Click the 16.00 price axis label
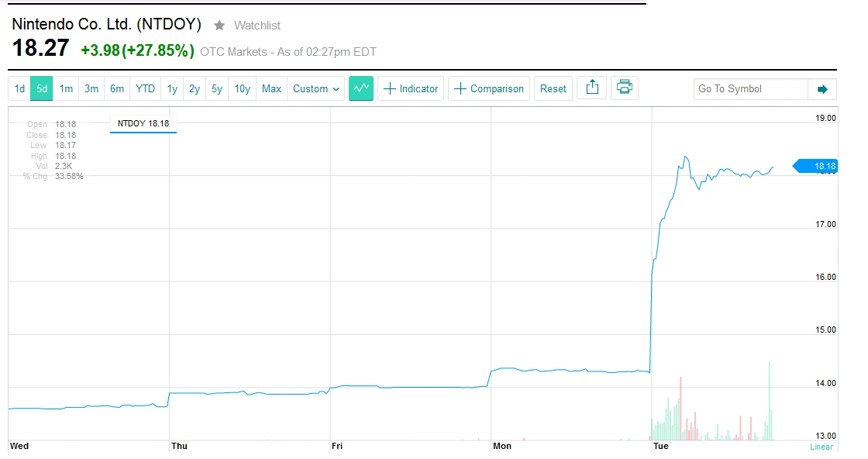868x459 pixels. coord(825,277)
